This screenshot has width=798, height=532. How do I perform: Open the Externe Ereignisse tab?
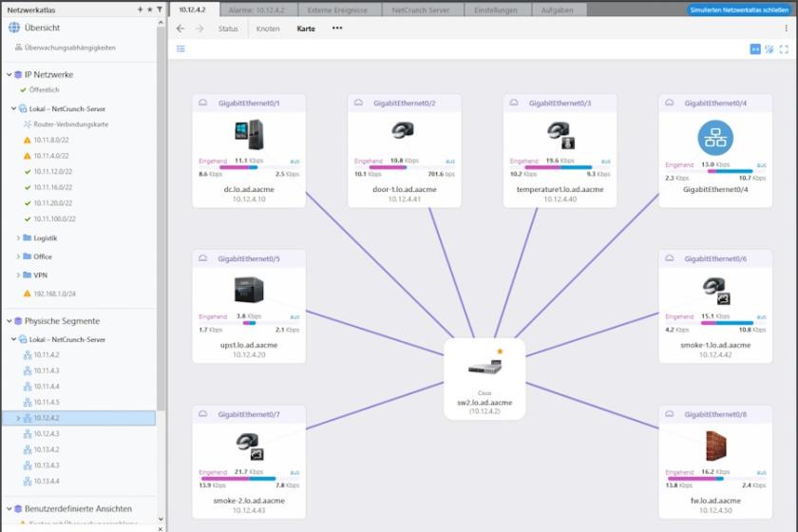click(337, 9)
